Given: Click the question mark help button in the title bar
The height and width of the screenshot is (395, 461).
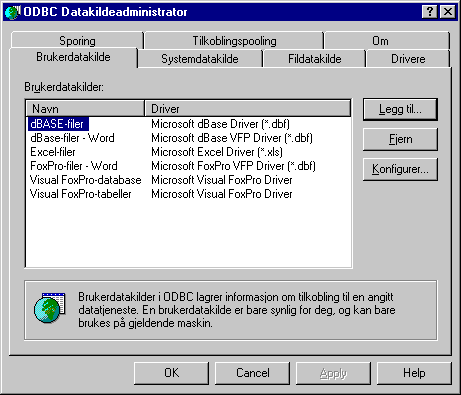Looking at the screenshot, I should click(x=430, y=12).
